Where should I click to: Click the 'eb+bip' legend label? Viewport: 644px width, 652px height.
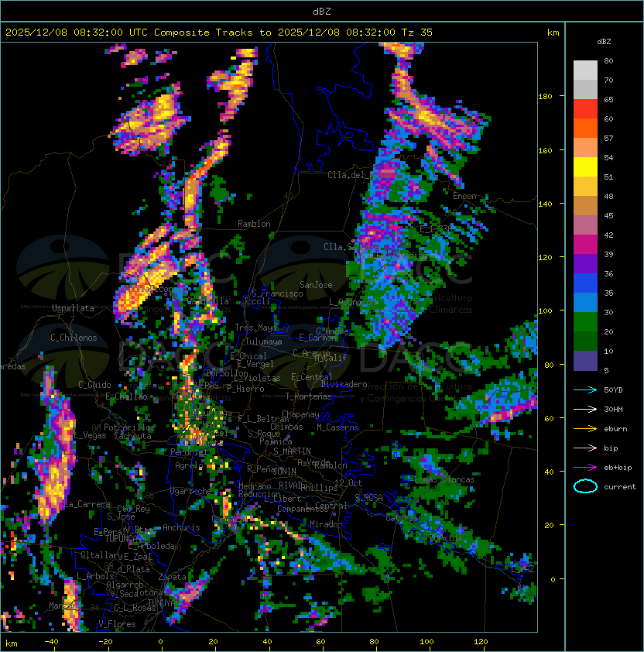(618, 468)
